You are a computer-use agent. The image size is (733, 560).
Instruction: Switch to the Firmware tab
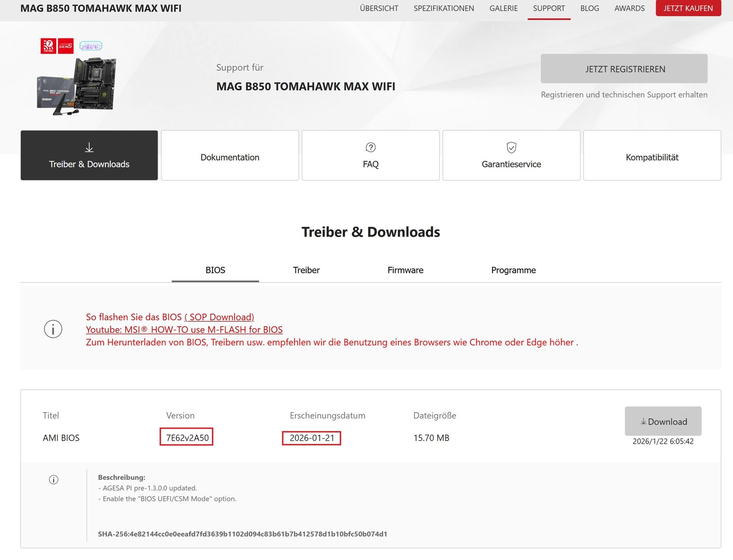click(405, 270)
